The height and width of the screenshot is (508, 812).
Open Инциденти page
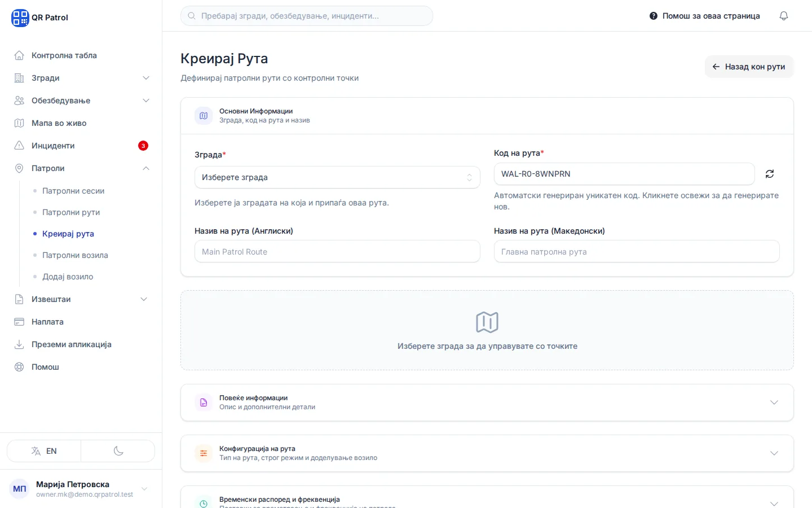pos(81,146)
